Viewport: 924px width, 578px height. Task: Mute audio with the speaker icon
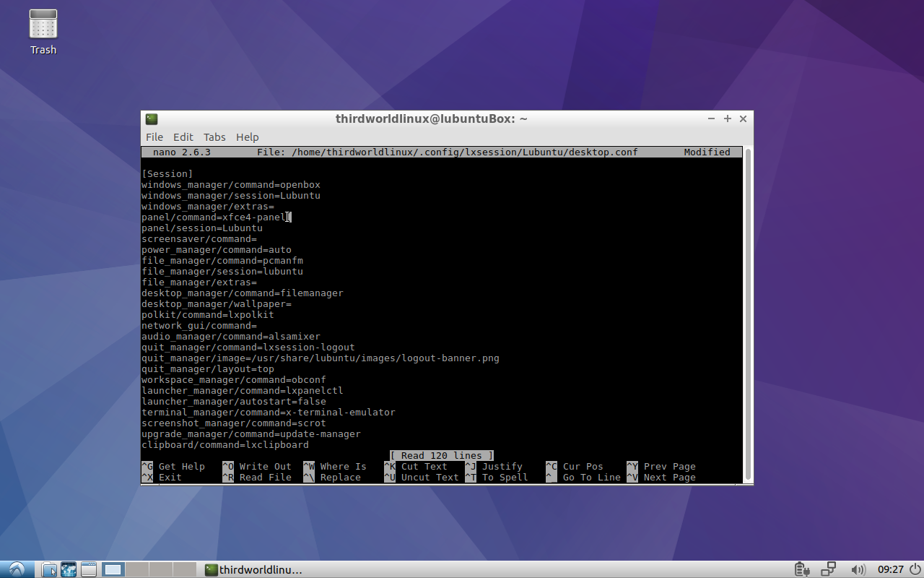(859, 569)
